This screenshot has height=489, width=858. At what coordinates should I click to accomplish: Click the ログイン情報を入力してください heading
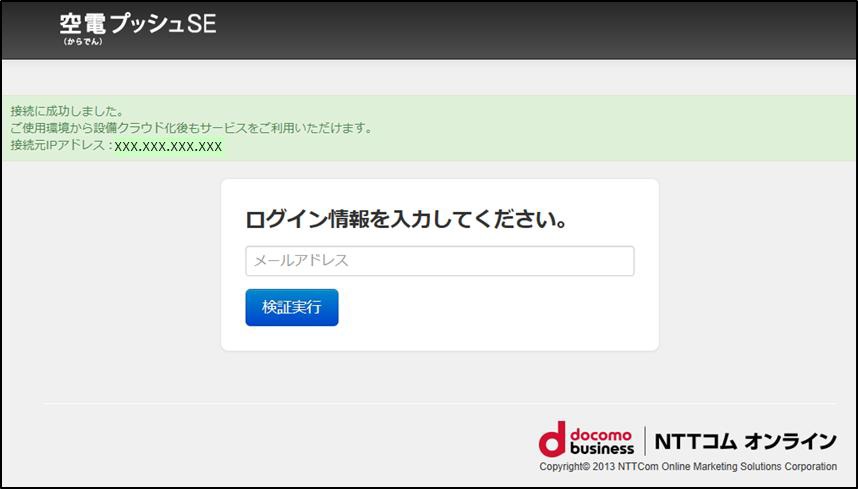tap(406, 220)
